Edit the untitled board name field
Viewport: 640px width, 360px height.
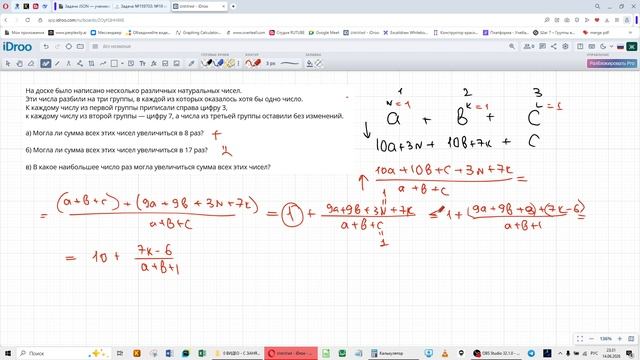tap(117, 47)
